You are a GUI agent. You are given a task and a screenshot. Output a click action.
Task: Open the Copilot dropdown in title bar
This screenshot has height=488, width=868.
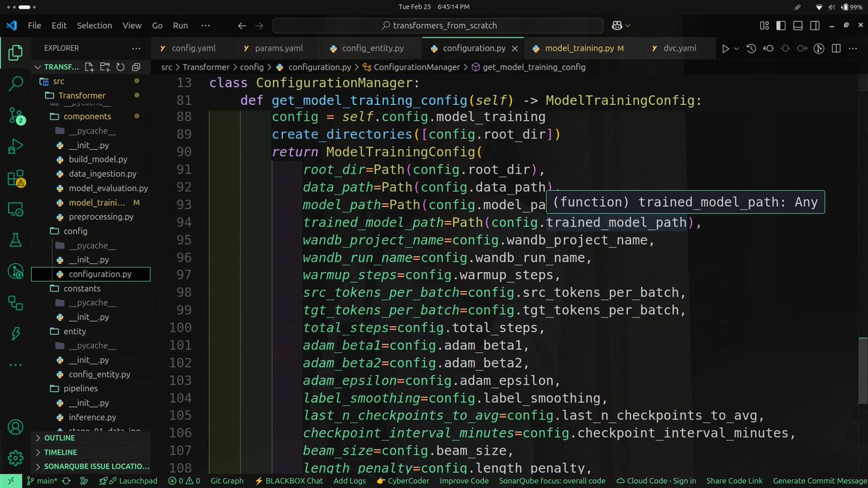point(626,25)
